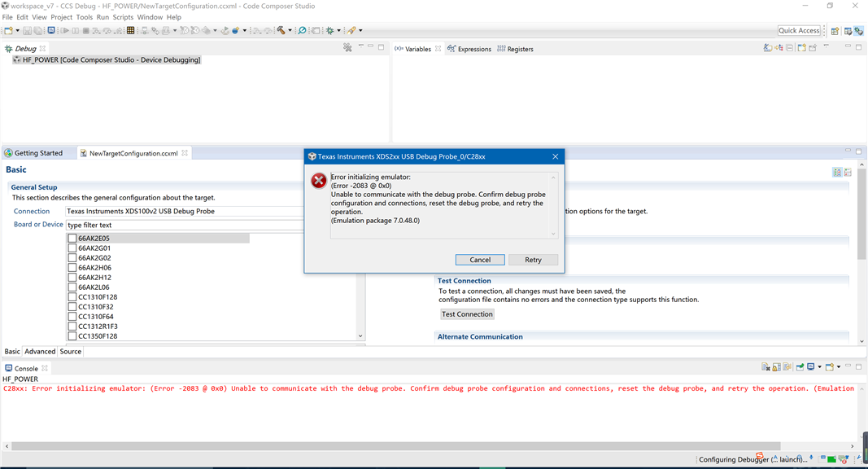Switch to the Source tab

click(70, 352)
